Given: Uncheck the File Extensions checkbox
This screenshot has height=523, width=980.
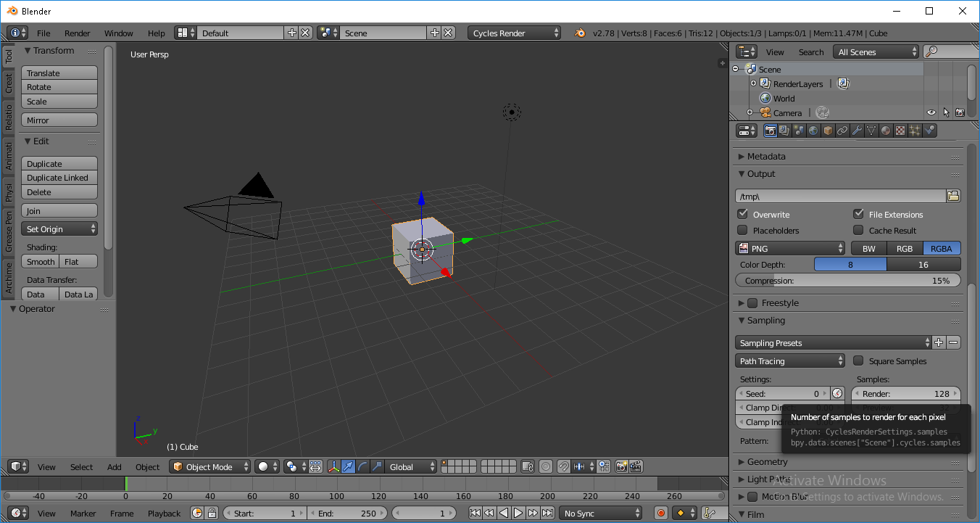Looking at the screenshot, I should (x=858, y=214).
